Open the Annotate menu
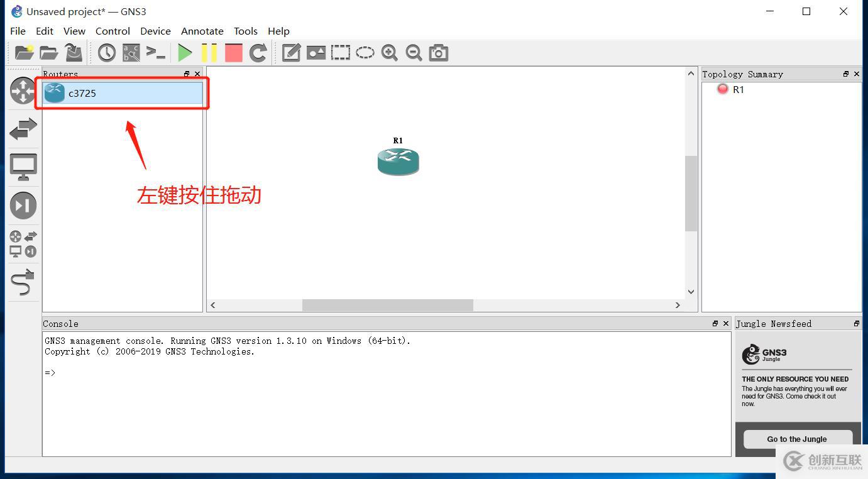Image resolution: width=868 pixels, height=479 pixels. [x=202, y=31]
